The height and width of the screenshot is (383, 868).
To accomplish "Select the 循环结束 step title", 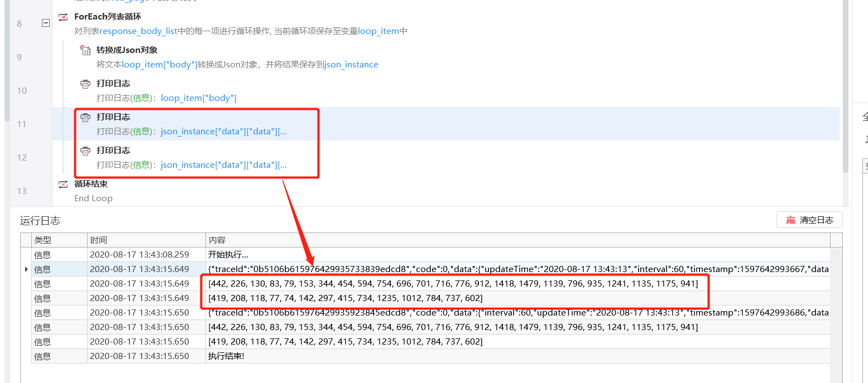I will tap(91, 184).
